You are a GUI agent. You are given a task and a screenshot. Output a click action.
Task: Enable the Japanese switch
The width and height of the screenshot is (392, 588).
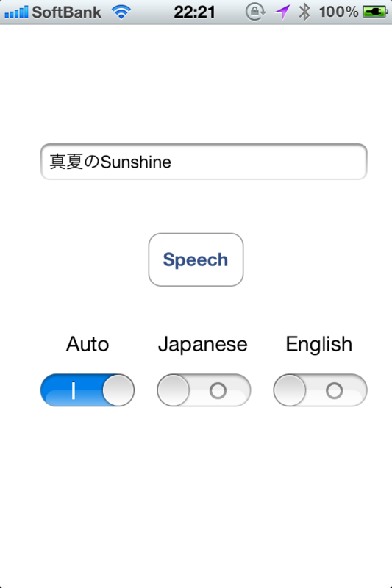coord(204,390)
